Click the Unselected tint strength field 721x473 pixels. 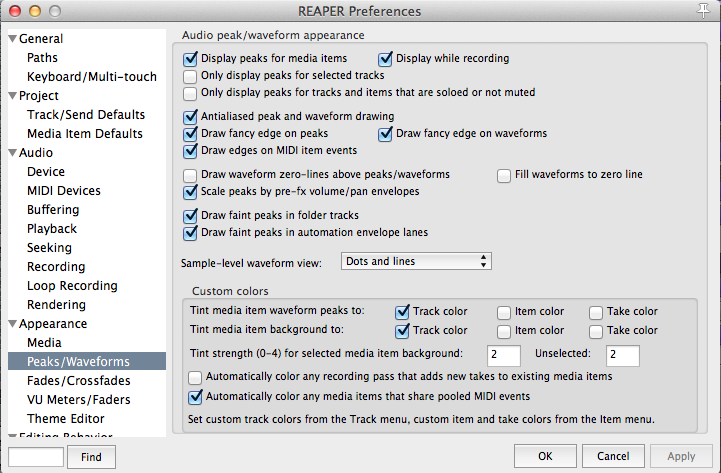click(x=623, y=355)
